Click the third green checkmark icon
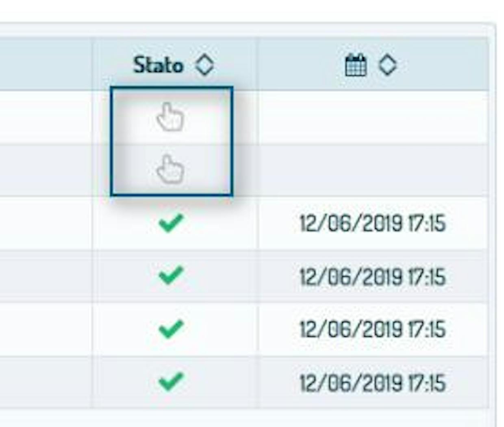Image resolution: width=504 pixels, height=427 pixels. point(171,329)
